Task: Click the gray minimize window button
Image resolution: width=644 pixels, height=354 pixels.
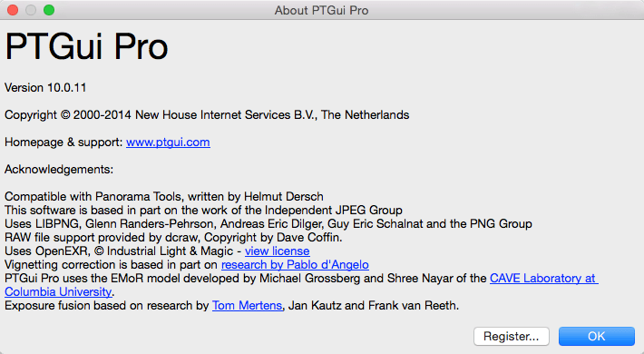Action: tap(31, 10)
